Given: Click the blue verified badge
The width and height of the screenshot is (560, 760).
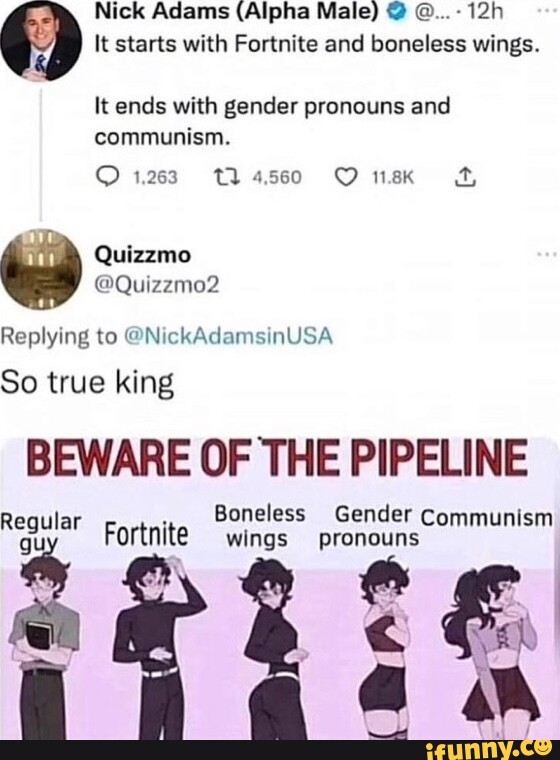Looking at the screenshot, I should pyautogui.click(x=397, y=12).
